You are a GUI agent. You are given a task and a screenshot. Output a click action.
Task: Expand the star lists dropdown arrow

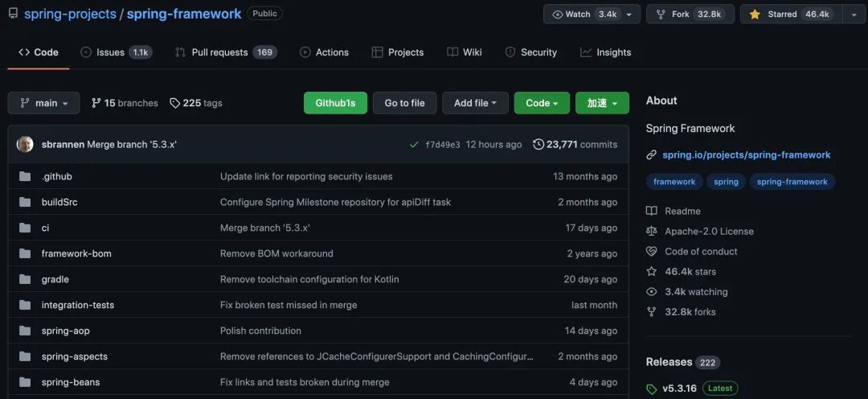click(x=854, y=14)
